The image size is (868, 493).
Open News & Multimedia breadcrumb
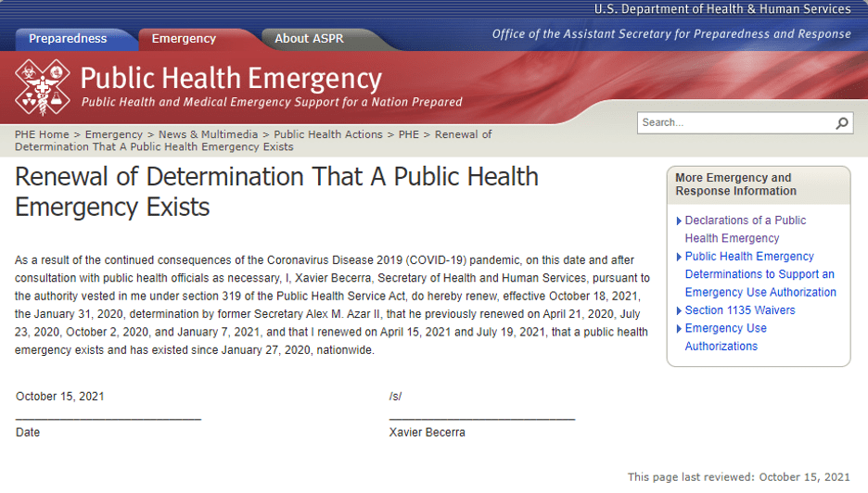(x=208, y=134)
